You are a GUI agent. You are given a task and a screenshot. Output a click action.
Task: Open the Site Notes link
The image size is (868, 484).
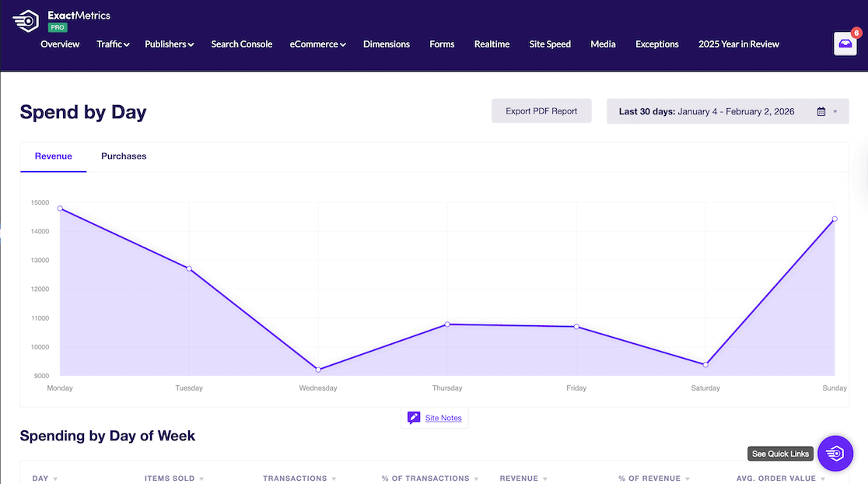pyautogui.click(x=443, y=417)
